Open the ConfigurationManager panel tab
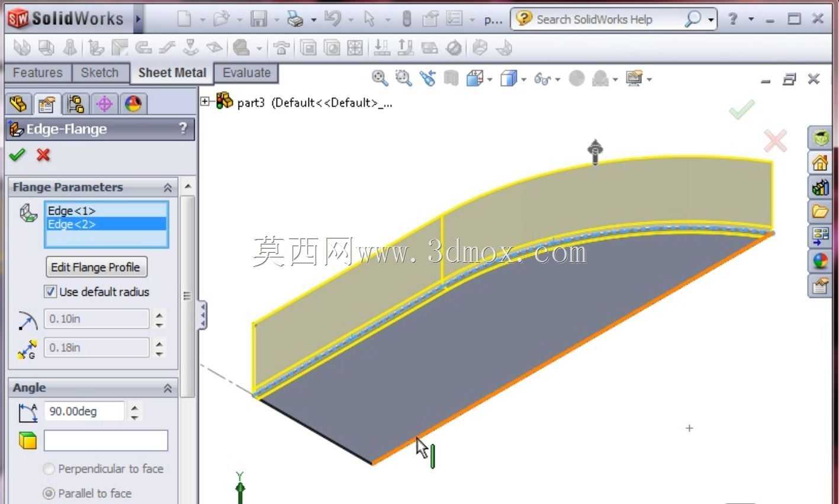The height and width of the screenshot is (504, 839). point(76,104)
